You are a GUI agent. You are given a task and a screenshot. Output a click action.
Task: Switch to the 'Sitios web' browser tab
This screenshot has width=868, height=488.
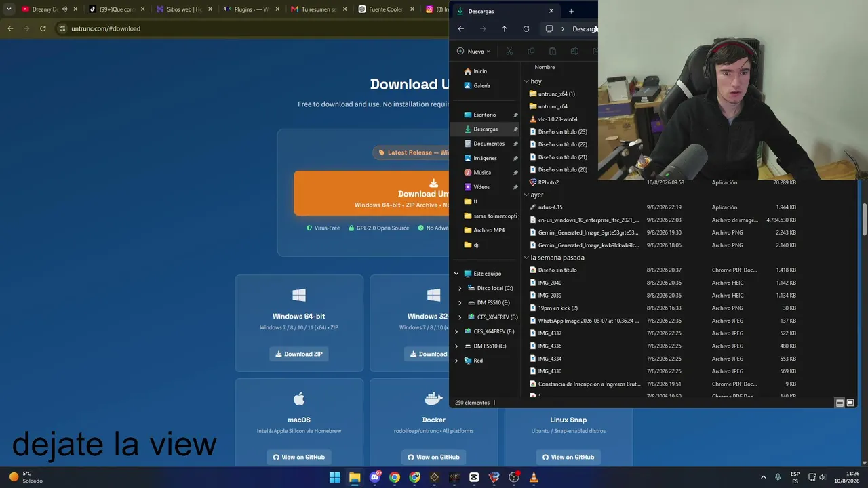tap(184, 9)
